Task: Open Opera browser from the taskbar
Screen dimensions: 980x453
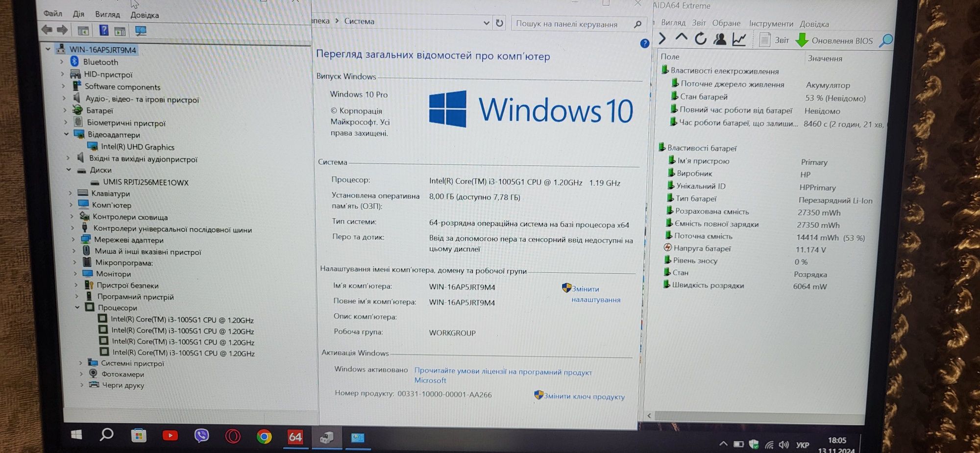Action: [233, 436]
